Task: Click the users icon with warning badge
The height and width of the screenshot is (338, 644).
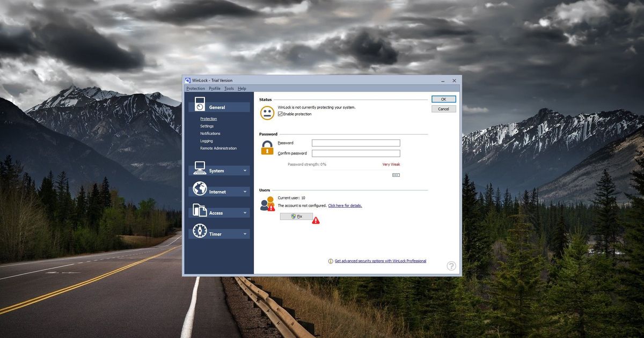Action: click(267, 204)
